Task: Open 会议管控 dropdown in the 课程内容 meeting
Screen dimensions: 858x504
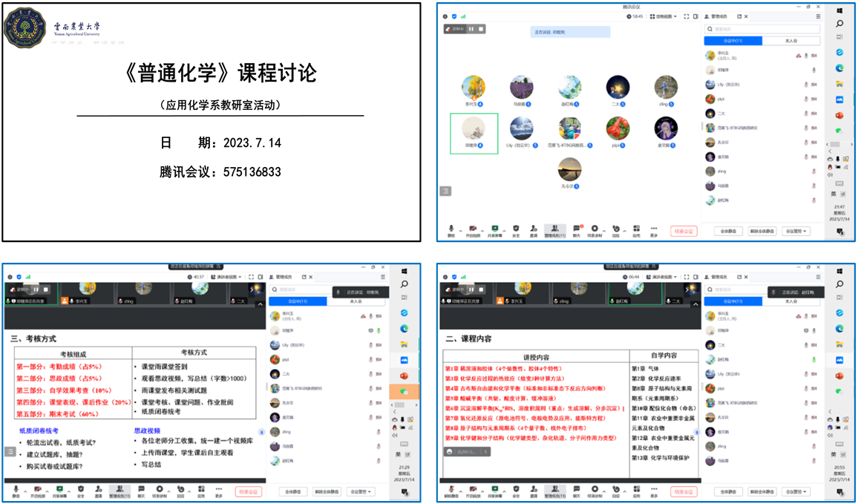Action: pyautogui.click(x=794, y=491)
